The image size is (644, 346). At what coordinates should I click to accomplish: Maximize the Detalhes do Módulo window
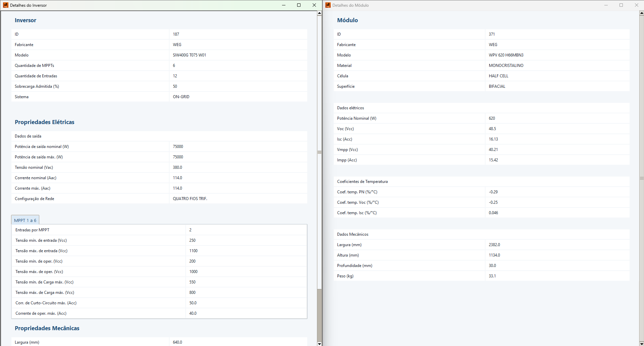621,5
